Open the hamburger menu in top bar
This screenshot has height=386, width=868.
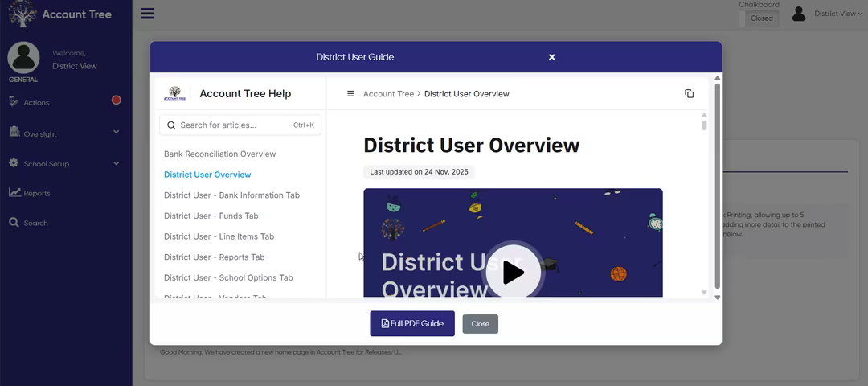147,14
